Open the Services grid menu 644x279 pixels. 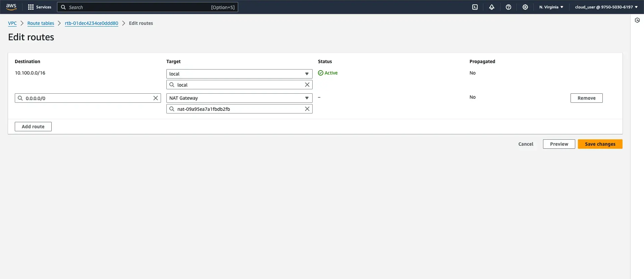(40, 7)
